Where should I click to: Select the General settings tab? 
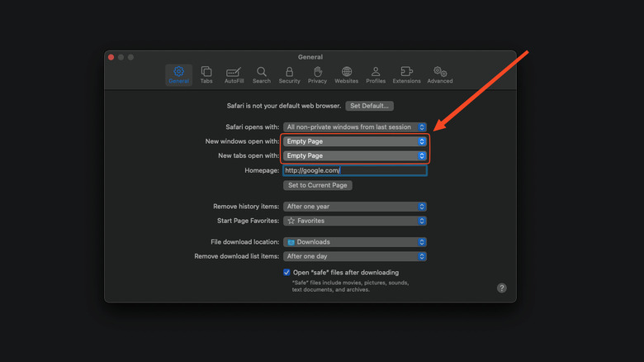(x=178, y=74)
